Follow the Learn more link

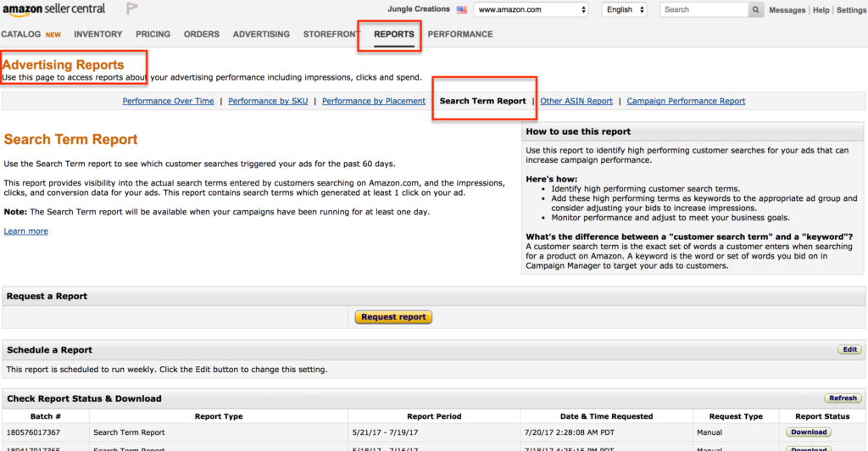(26, 231)
